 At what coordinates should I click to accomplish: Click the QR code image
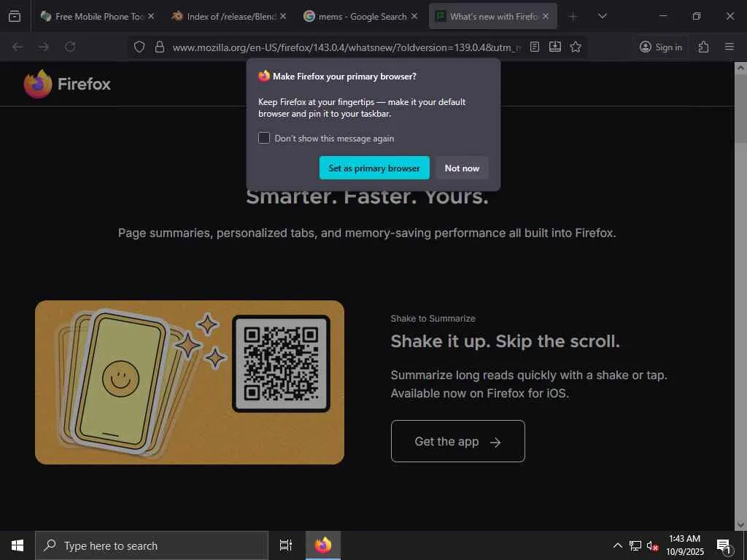click(281, 363)
